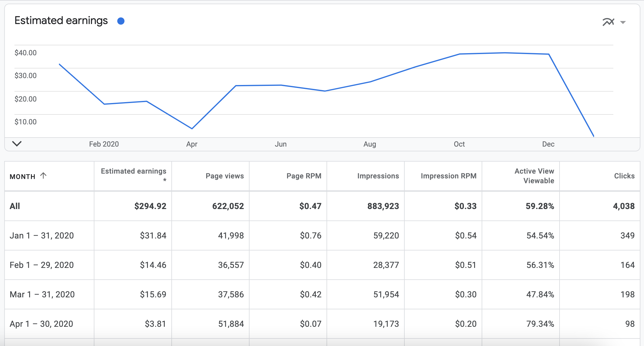This screenshot has width=644, height=346.
Task: Open the chart type dropdown arrow
Action: (x=623, y=22)
